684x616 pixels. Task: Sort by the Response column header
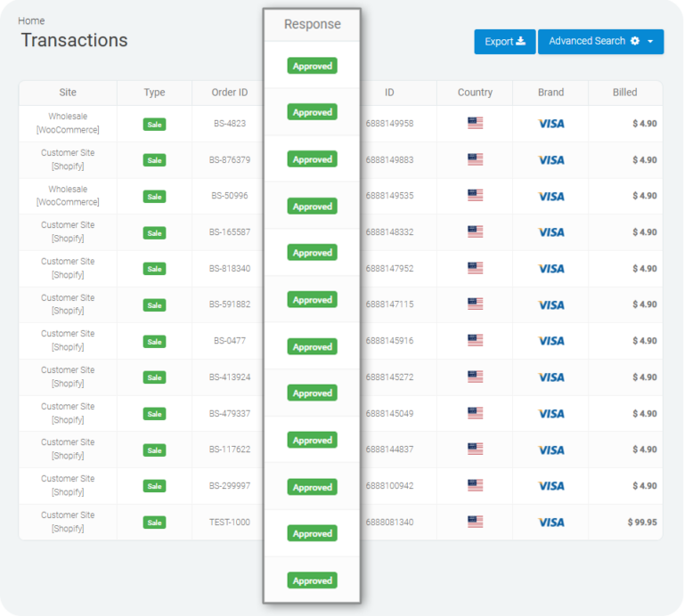tap(312, 24)
